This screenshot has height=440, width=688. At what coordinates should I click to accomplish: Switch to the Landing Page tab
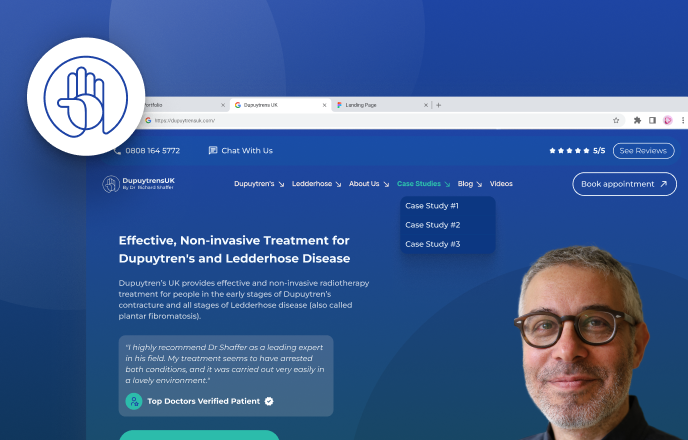[x=382, y=105]
